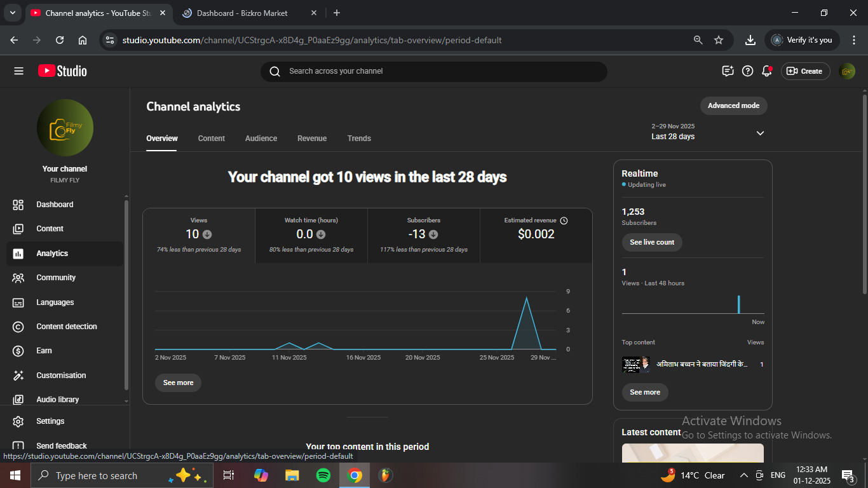868x488 pixels.
Task: Click the Create button
Action: click(805, 71)
